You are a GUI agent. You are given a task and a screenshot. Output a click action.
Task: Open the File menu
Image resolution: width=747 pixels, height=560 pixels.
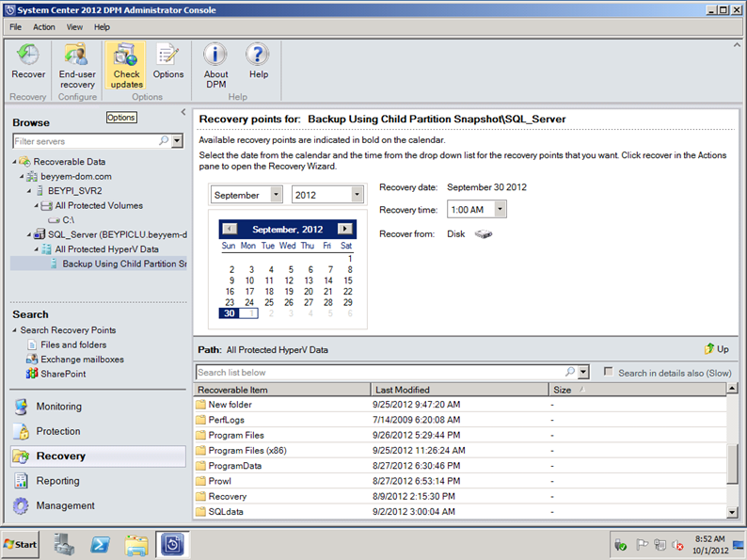(15, 27)
